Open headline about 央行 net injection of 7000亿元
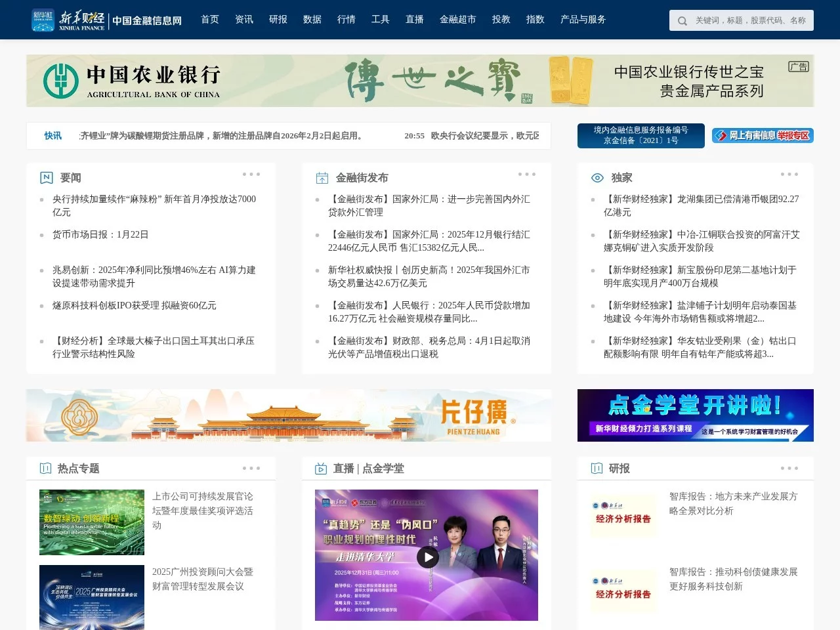The image size is (840, 630). click(154, 205)
